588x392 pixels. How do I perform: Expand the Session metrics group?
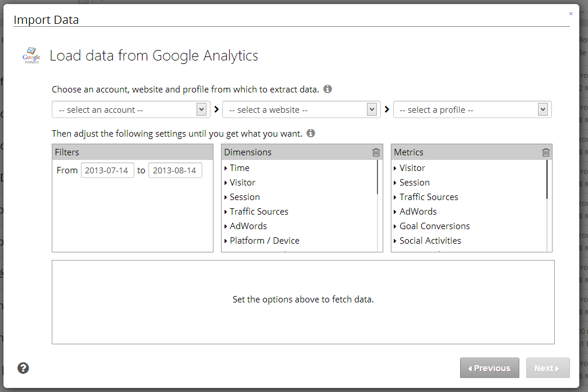(x=411, y=183)
